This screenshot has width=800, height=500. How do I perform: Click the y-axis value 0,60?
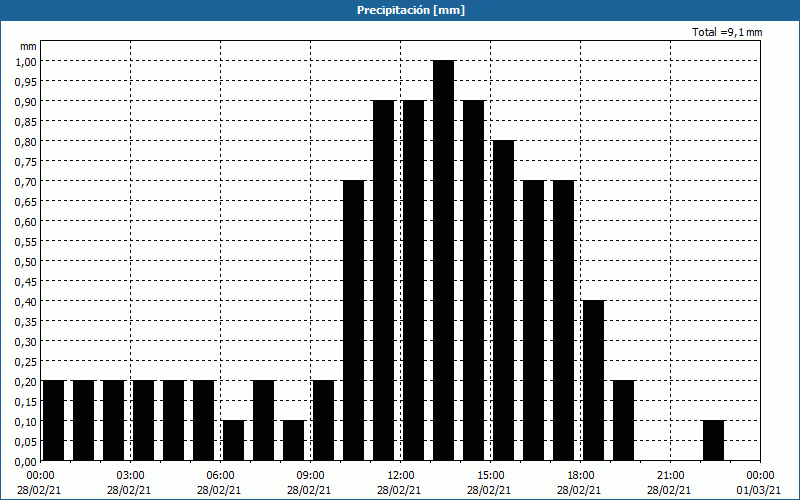point(27,221)
